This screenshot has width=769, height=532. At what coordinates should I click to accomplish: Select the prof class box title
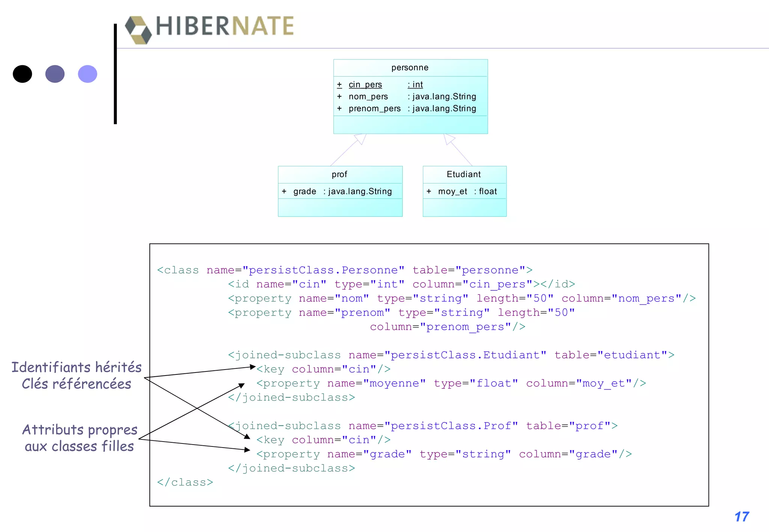pos(339,174)
